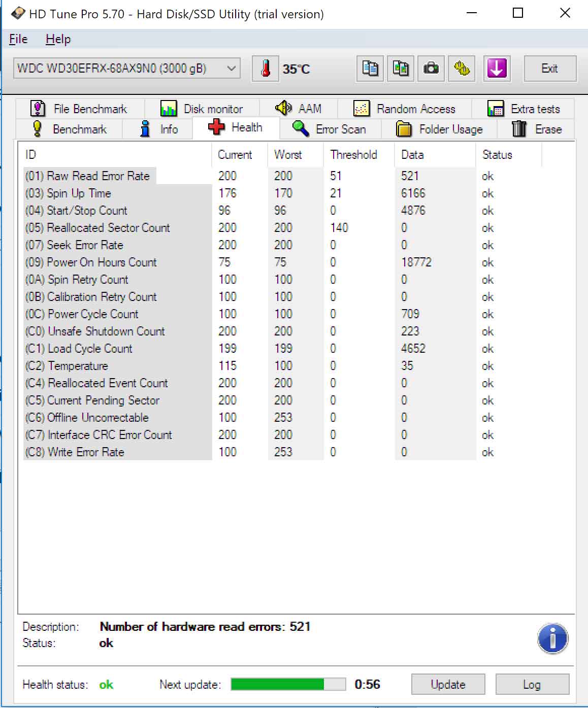Click the blue information icon
Screen dimensions: 588x708
[x=552, y=638]
